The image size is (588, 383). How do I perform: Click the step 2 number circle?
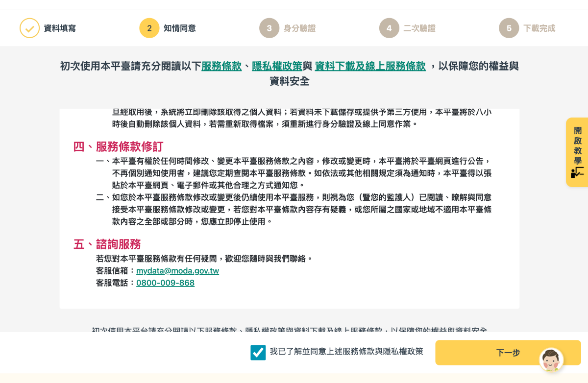149,28
